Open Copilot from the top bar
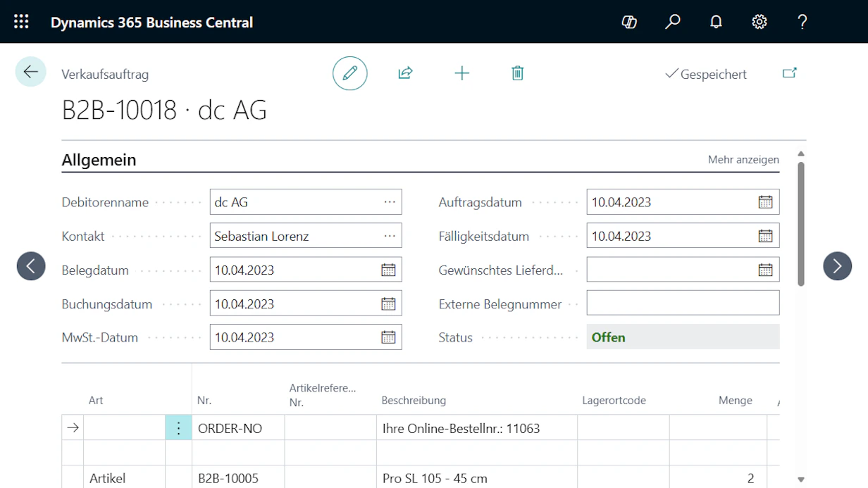 pyautogui.click(x=629, y=22)
